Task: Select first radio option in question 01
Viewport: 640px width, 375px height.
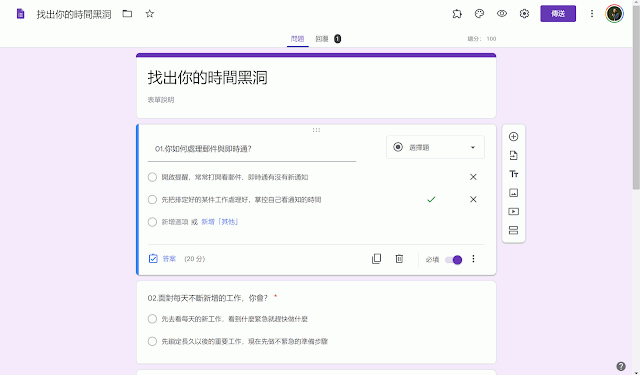Action: 152,177
